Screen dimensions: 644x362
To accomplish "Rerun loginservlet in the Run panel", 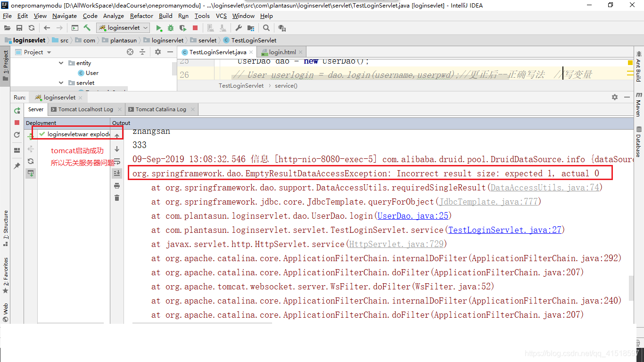I will pyautogui.click(x=17, y=110).
